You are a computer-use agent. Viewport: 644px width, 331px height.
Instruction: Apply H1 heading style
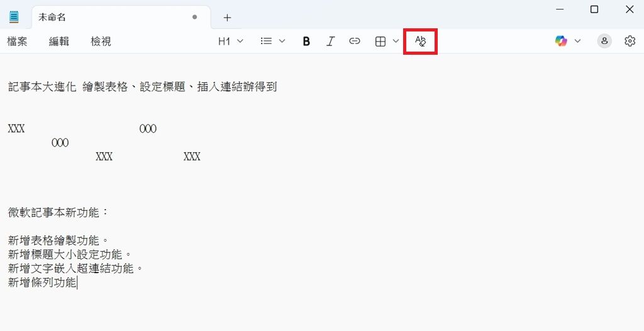(x=224, y=41)
